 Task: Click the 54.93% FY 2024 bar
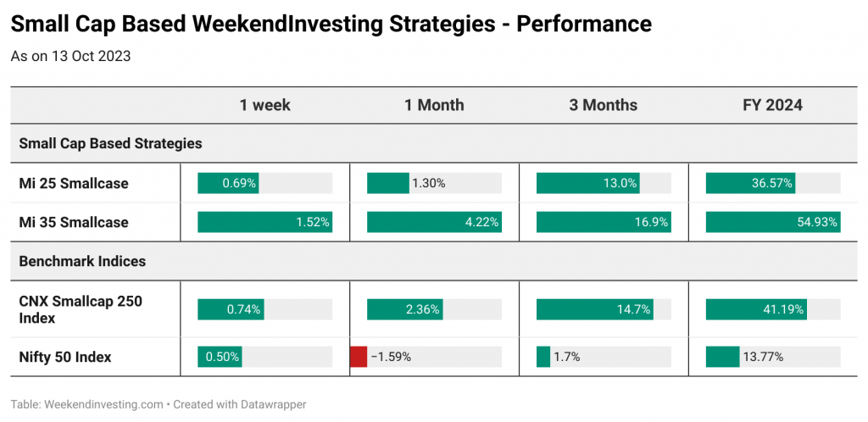(x=773, y=222)
